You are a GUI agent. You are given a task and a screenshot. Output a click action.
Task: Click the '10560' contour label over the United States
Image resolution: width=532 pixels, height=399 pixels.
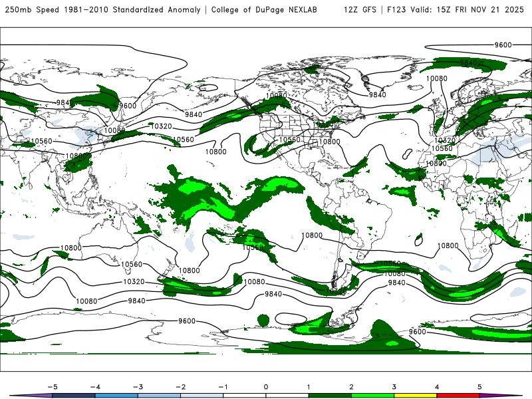click(289, 140)
